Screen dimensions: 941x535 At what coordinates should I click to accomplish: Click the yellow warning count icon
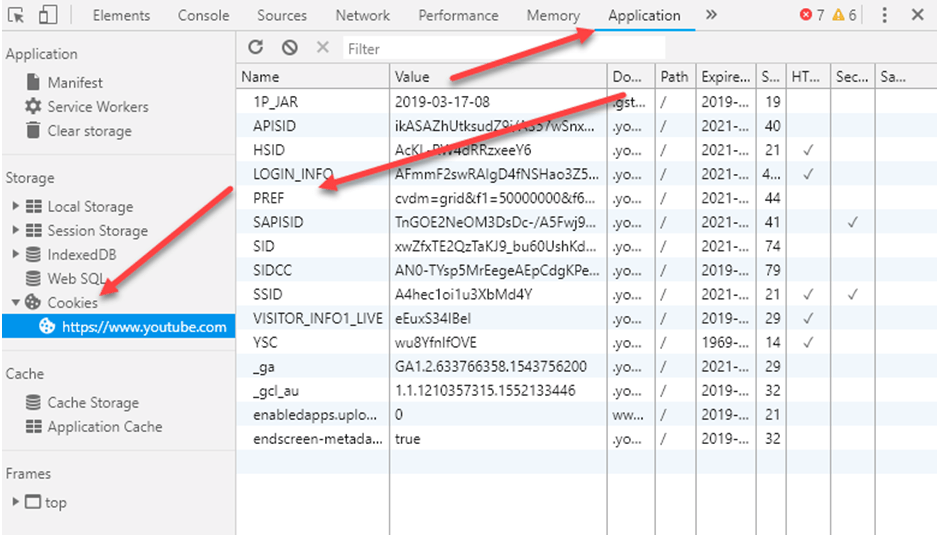839,15
